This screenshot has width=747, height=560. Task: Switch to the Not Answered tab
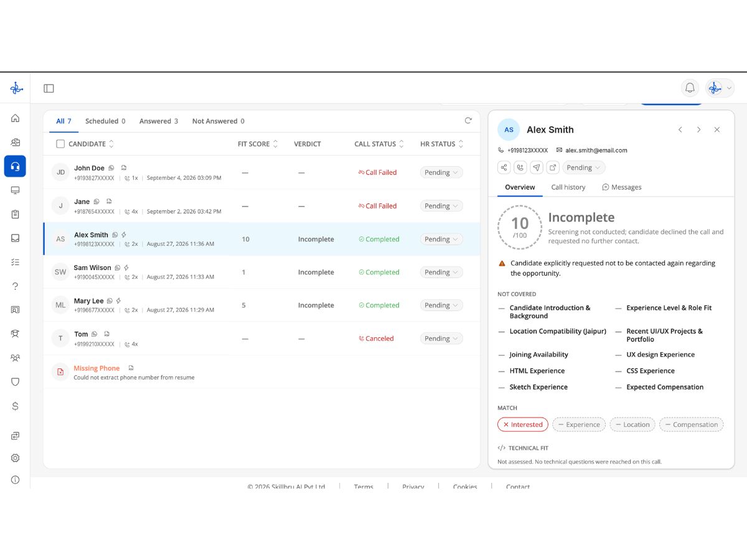pyautogui.click(x=218, y=121)
